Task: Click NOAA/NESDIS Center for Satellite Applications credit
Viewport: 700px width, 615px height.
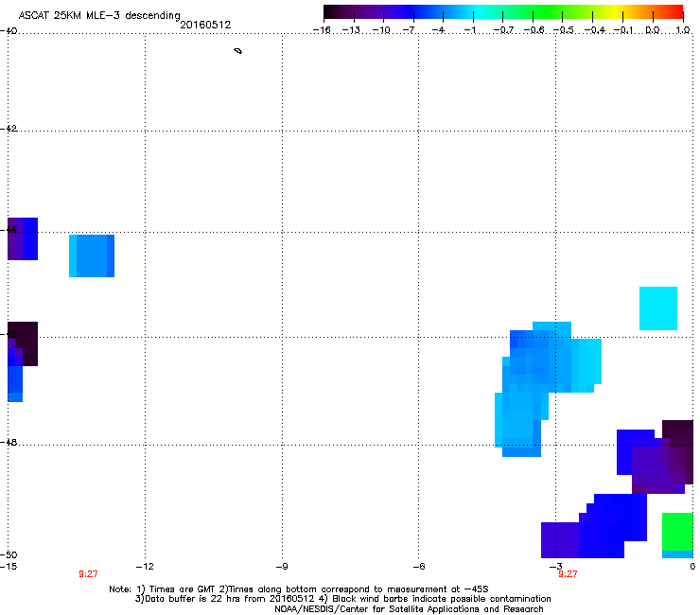Action: coord(409,609)
